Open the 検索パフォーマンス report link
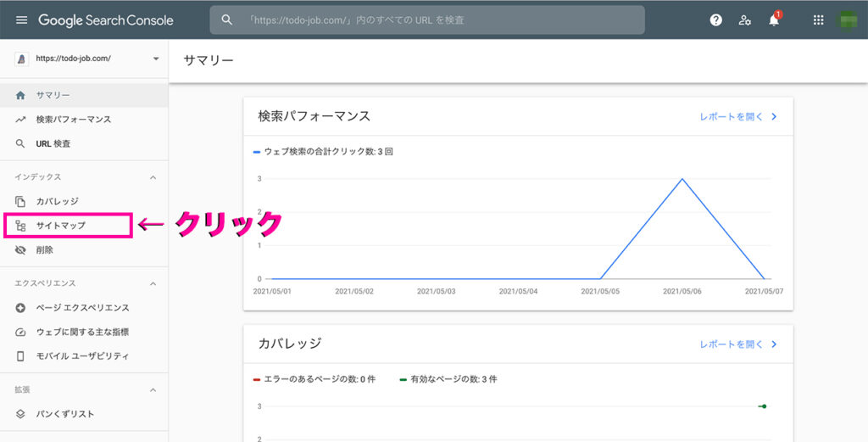The height and width of the screenshot is (442, 868). (x=738, y=117)
